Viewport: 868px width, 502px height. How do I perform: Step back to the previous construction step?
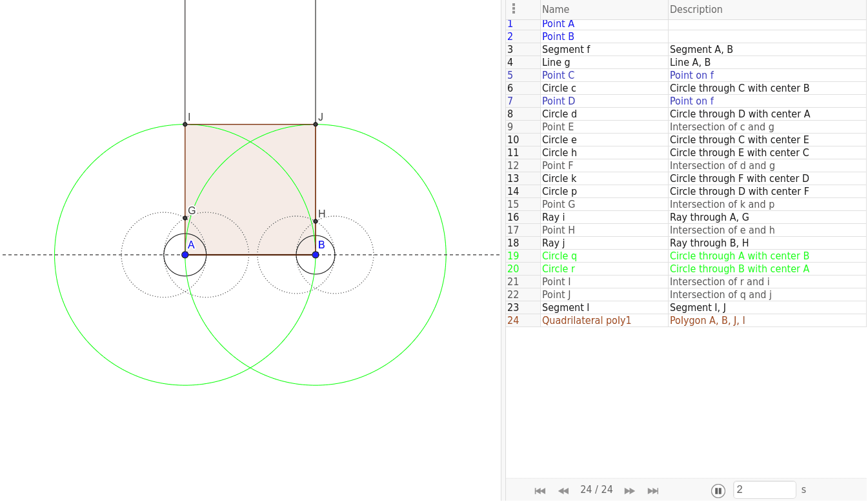(563, 490)
